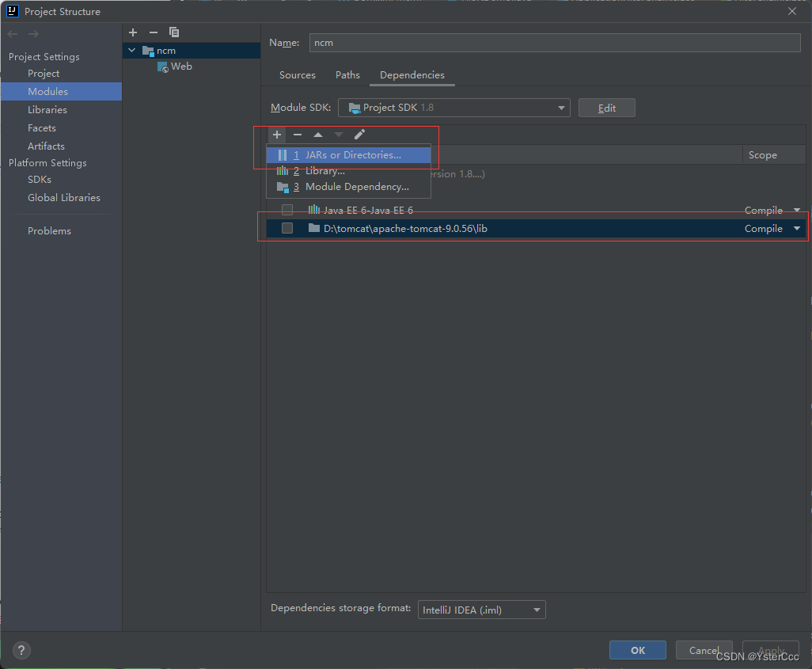Image resolution: width=812 pixels, height=669 pixels.
Task: Go back with the left arrow
Action: tap(13, 34)
